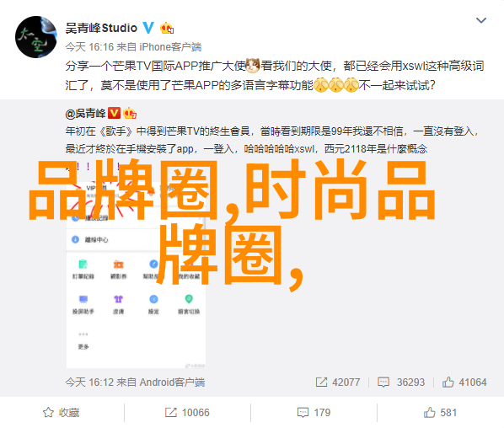The width and height of the screenshot is (504, 428).
Task: Click the orange V badge next to @吴青峰
Action: pyautogui.click(x=114, y=113)
